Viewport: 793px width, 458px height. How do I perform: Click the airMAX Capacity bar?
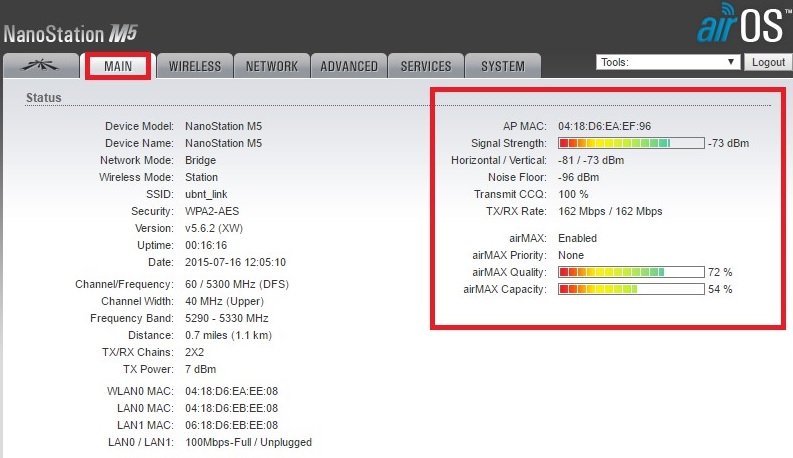pyautogui.click(x=631, y=289)
